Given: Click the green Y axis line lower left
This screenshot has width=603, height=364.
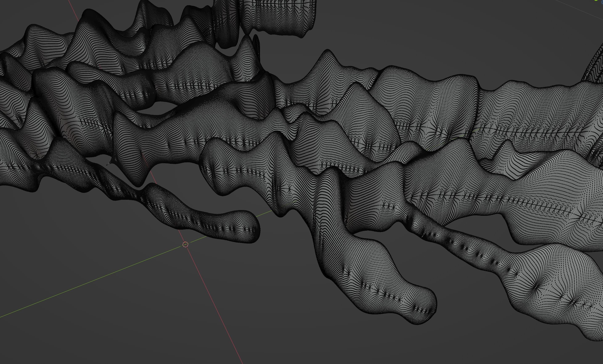Looking at the screenshot, I should click(x=73, y=288).
